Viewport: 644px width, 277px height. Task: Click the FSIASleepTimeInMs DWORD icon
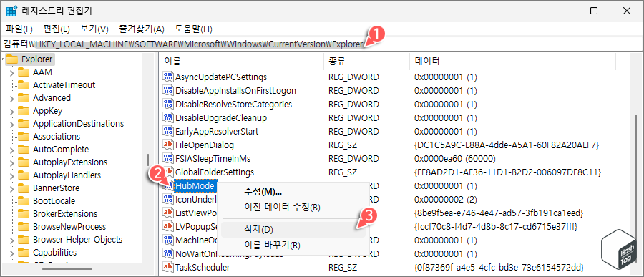click(168, 159)
